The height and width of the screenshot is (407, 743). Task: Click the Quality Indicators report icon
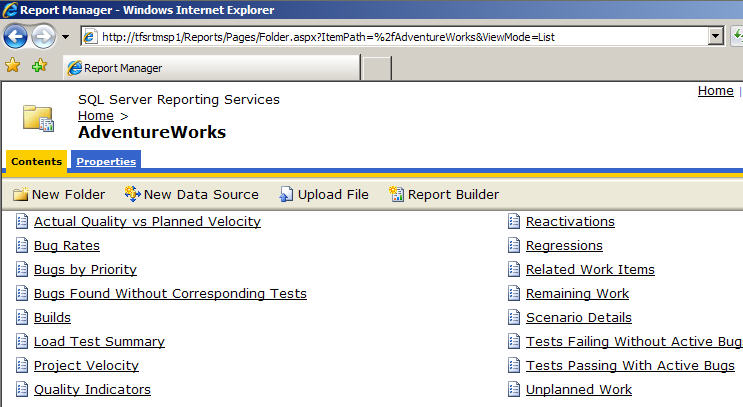pos(22,389)
